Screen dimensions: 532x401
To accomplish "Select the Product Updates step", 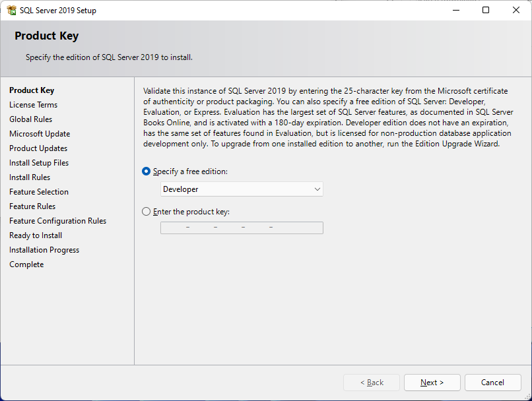I will [x=38, y=149].
